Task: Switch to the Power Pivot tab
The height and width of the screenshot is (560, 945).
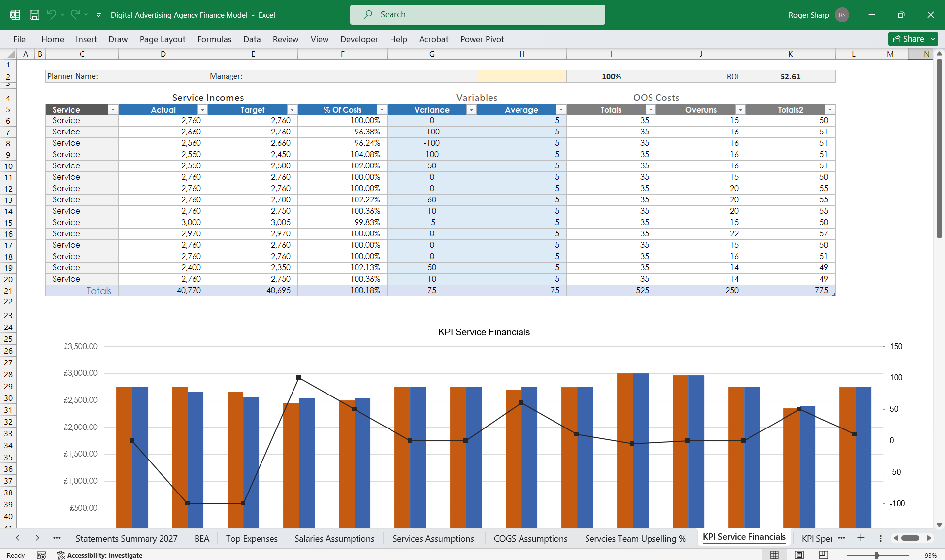Action: point(482,39)
